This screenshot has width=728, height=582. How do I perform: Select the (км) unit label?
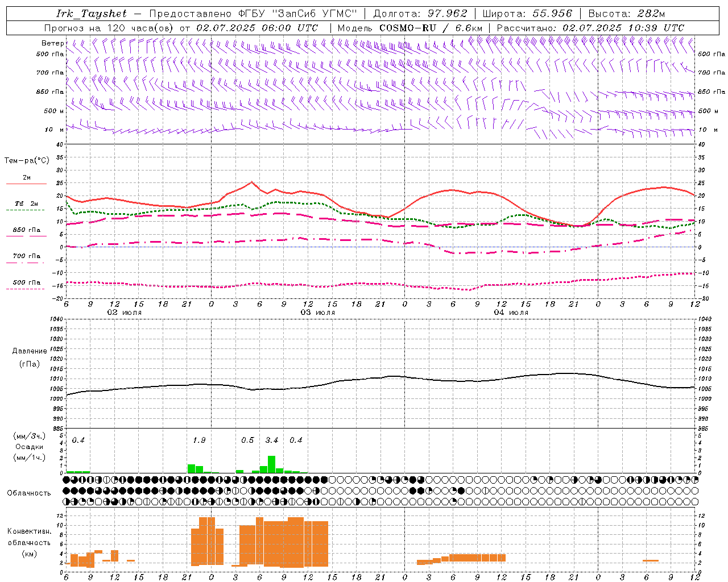coord(29,554)
